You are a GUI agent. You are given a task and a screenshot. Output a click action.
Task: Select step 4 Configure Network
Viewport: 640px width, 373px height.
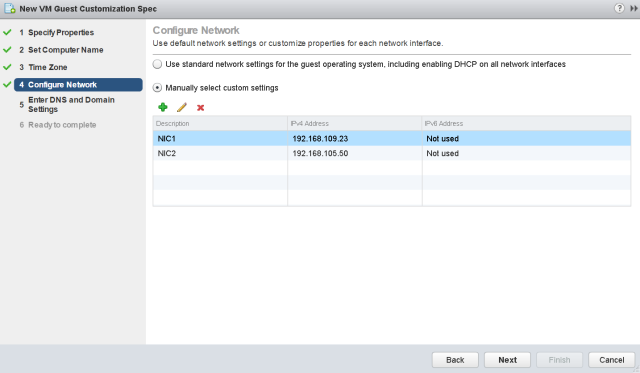[78, 84]
